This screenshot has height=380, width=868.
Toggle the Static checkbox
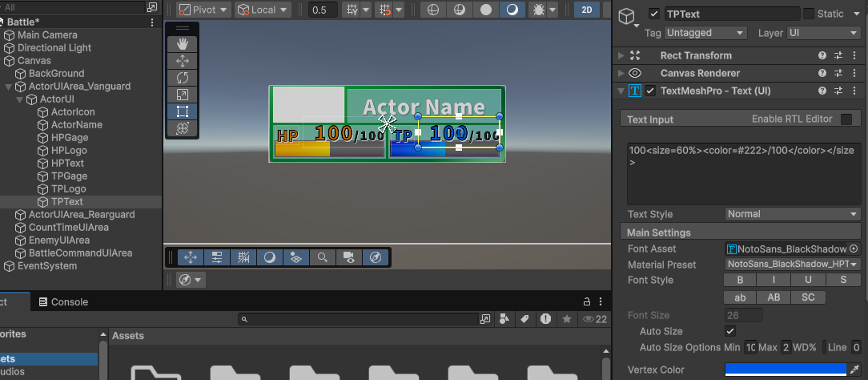pyautogui.click(x=809, y=14)
